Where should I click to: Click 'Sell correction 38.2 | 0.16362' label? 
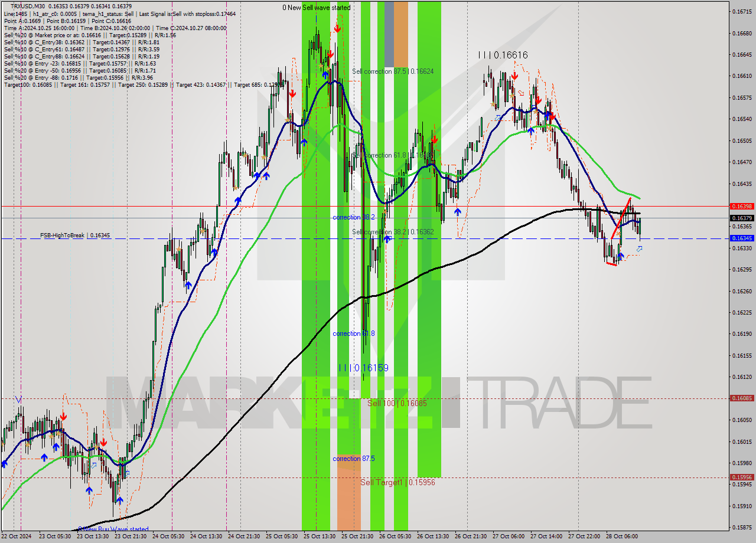393,232
